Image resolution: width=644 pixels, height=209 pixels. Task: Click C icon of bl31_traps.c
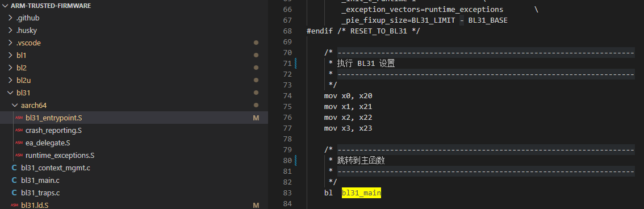14,193
